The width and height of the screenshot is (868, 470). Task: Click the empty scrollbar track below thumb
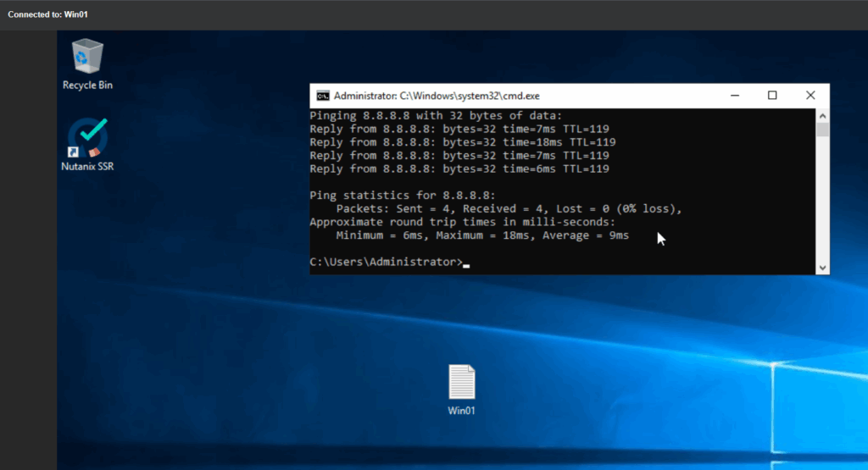(x=822, y=203)
